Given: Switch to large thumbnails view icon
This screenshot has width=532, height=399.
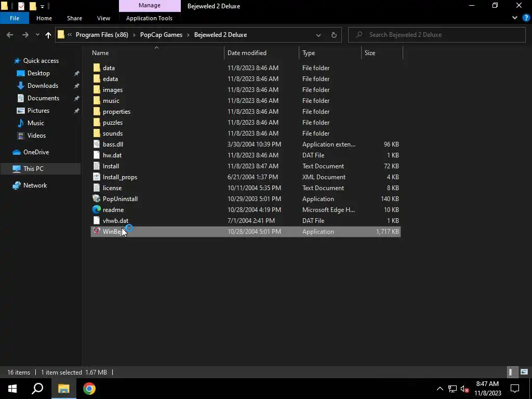Looking at the screenshot, I should (x=524, y=372).
